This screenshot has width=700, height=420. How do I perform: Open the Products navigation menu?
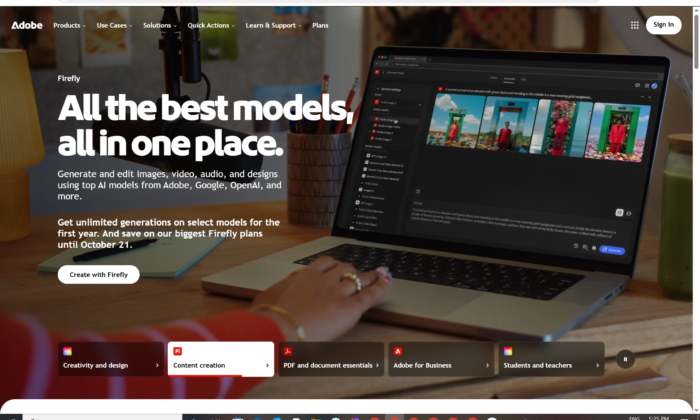pos(69,25)
